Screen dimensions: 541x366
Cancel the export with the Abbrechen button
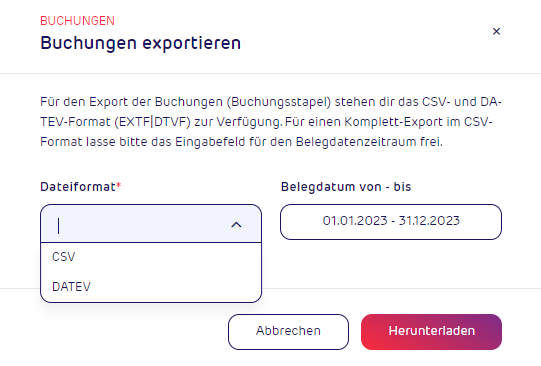click(x=288, y=332)
